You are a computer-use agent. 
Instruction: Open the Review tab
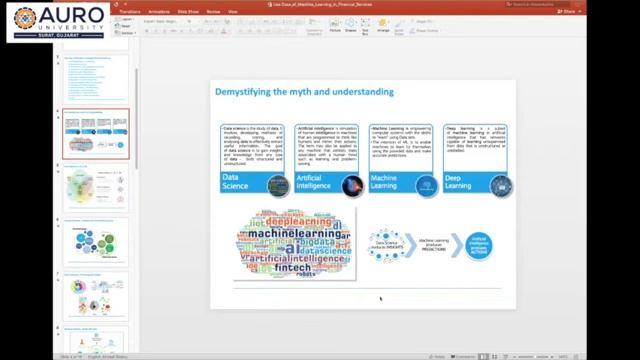coord(213,12)
